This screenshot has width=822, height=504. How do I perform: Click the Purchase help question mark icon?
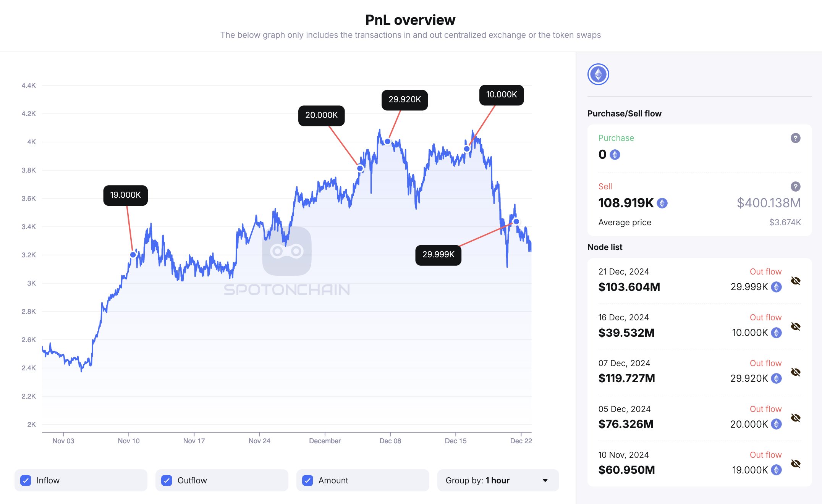795,138
